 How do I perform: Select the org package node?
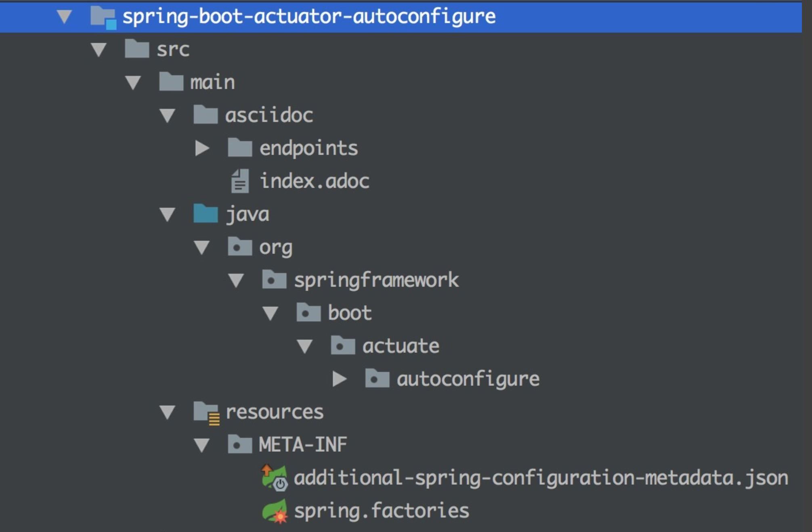click(x=277, y=247)
